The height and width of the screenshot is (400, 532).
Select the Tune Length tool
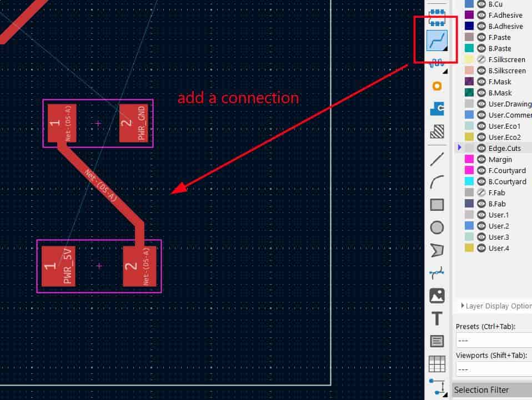(436, 63)
